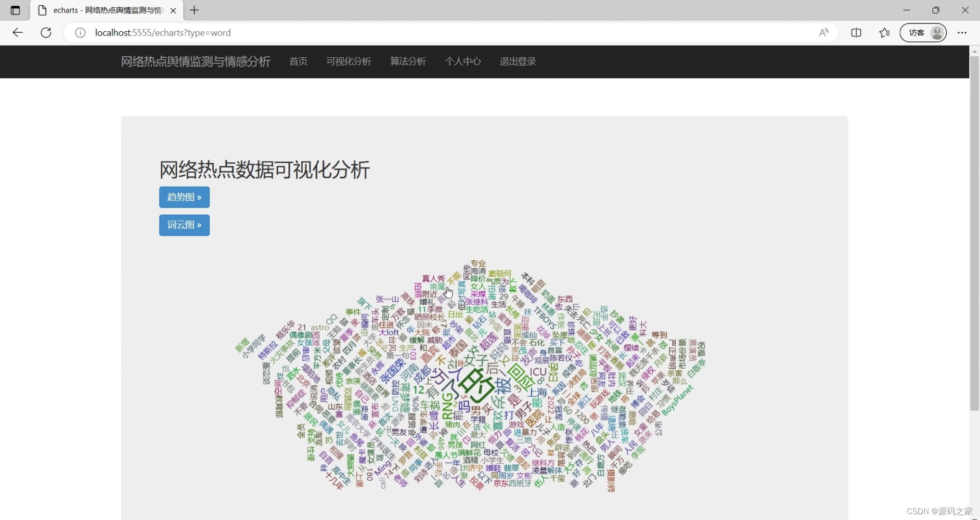Open the site information icon in address bar
980x520 pixels.
point(80,33)
